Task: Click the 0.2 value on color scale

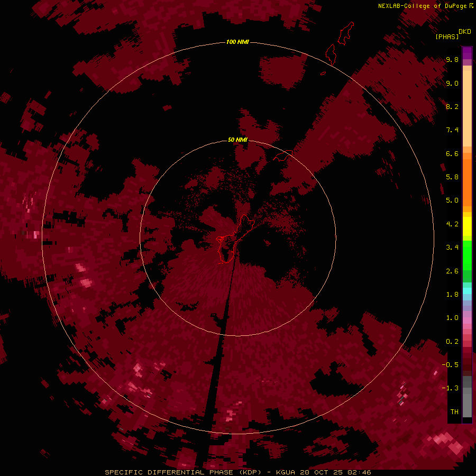Action: [452, 342]
